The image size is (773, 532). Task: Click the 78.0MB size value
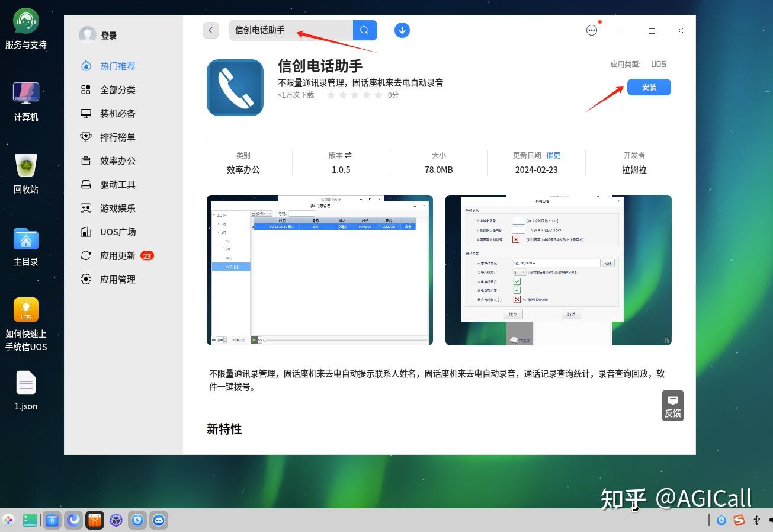click(439, 169)
